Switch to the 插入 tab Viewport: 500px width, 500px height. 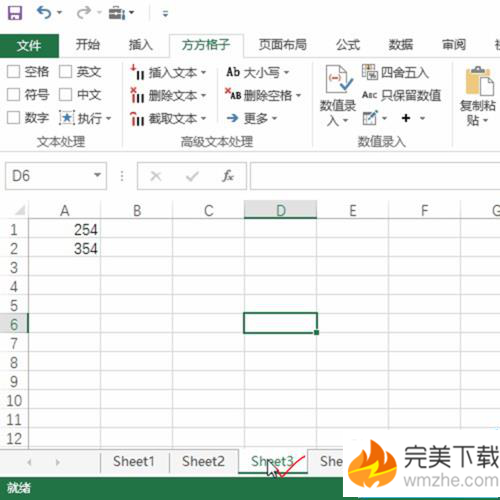click(140, 44)
